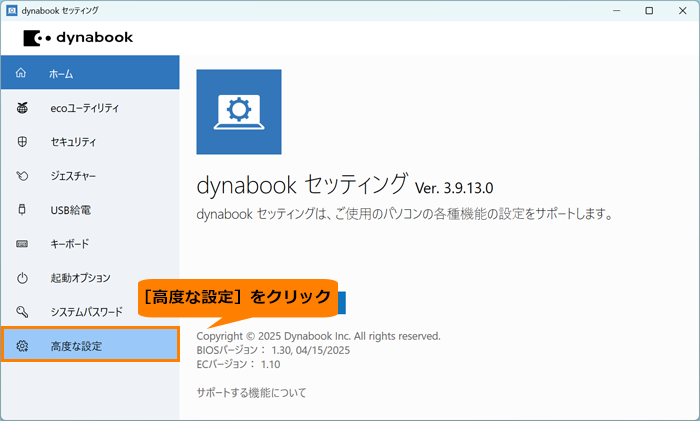This screenshot has height=421, width=700.
Task: Click the dynabook brand logo in the header
Action: pos(78,38)
